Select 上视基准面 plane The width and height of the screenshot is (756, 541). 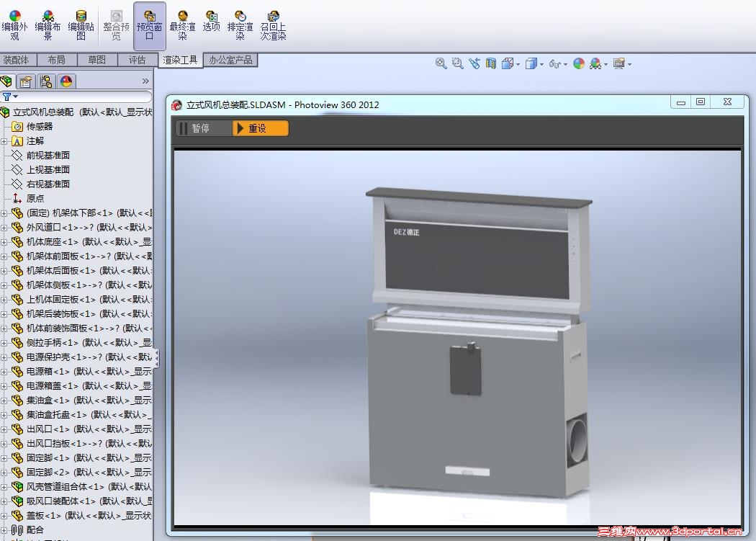pos(48,170)
